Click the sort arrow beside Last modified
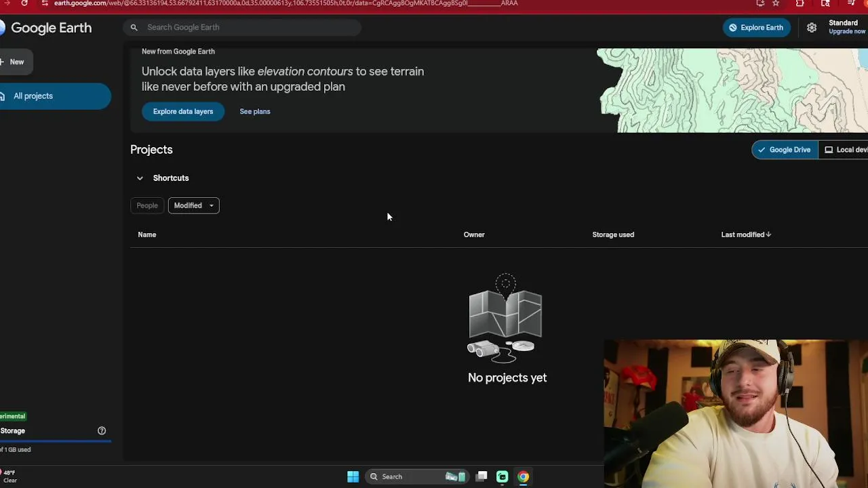 pyautogui.click(x=768, y=235)
